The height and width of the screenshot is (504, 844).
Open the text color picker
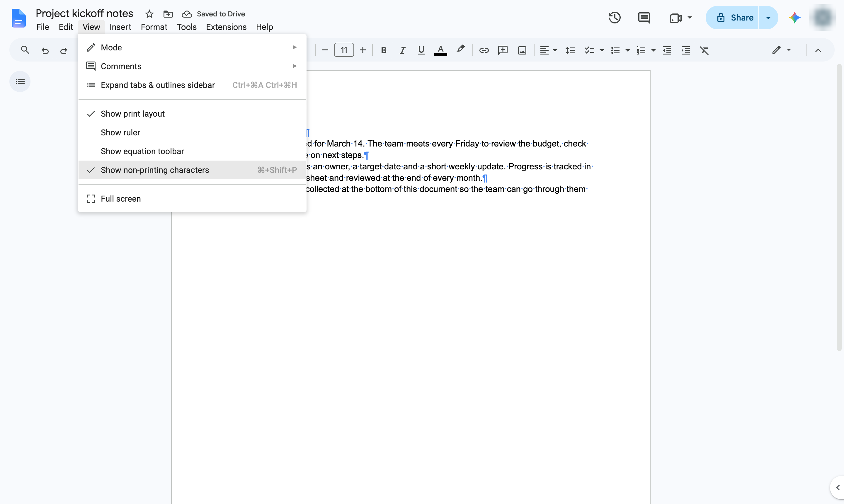(440, 50)
